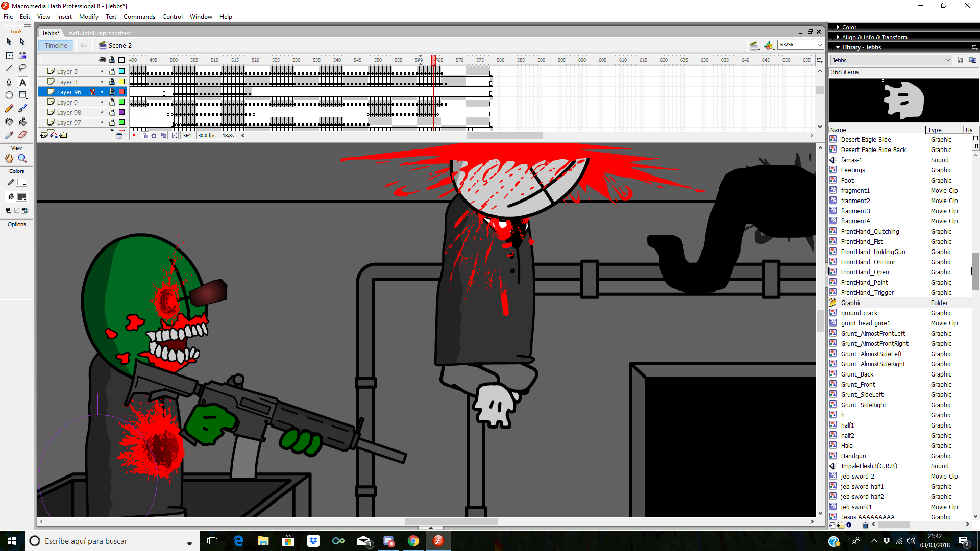Open the Control menu

(173, 16)
